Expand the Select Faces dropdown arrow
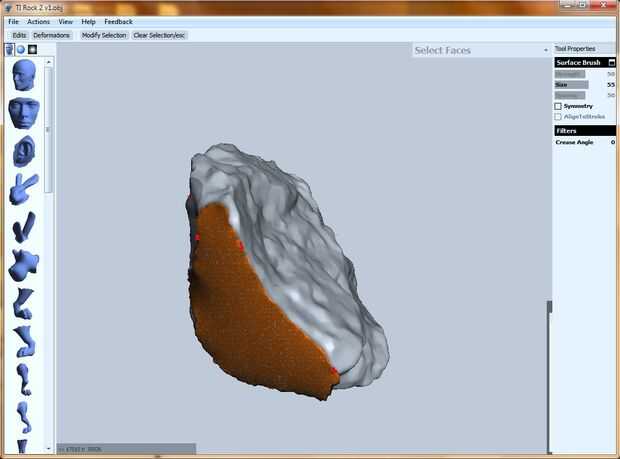The width and height of the screenshot is (620, 459). coord(546,50)
